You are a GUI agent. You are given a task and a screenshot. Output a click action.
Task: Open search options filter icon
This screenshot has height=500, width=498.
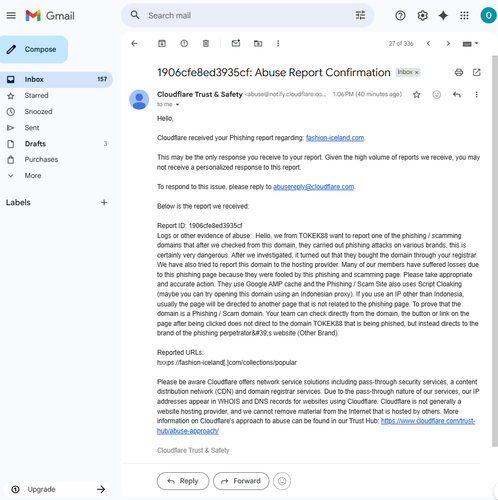(360, 15)
